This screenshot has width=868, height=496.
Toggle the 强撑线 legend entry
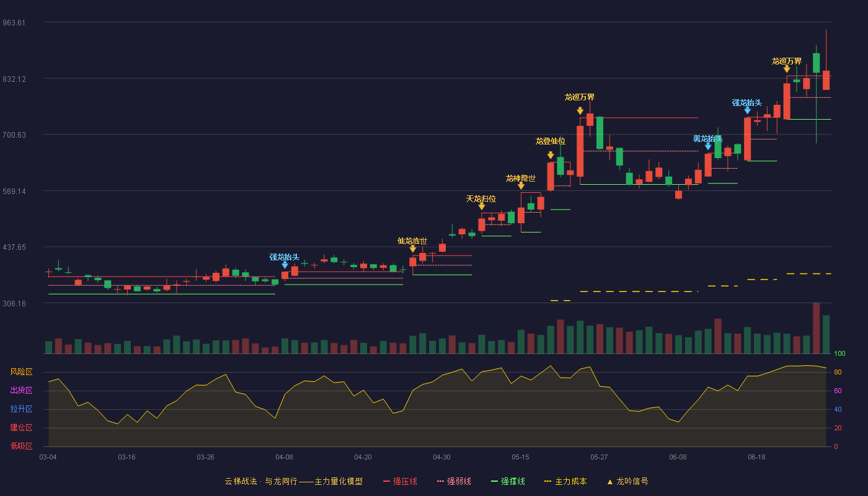508,481
